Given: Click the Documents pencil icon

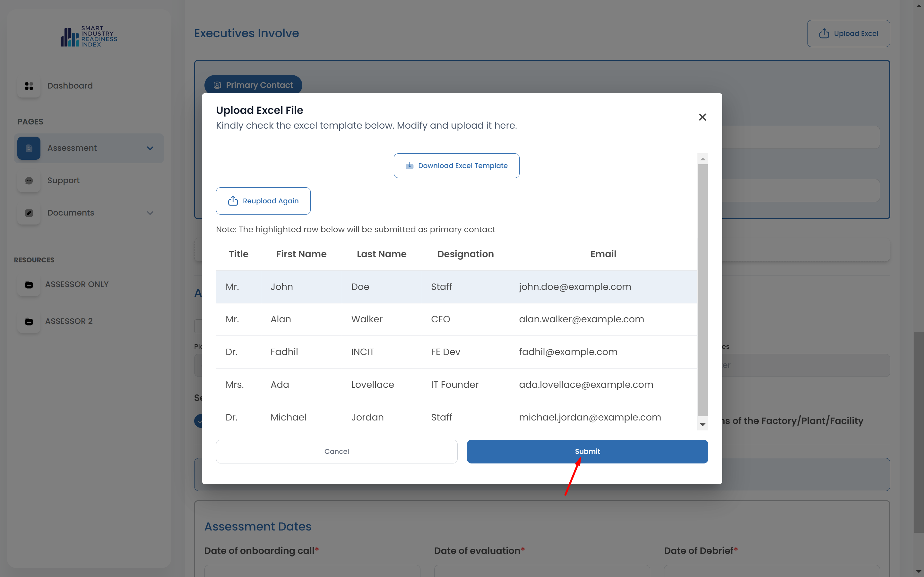Looking at the screenshot, I should [x=29, y=213].
